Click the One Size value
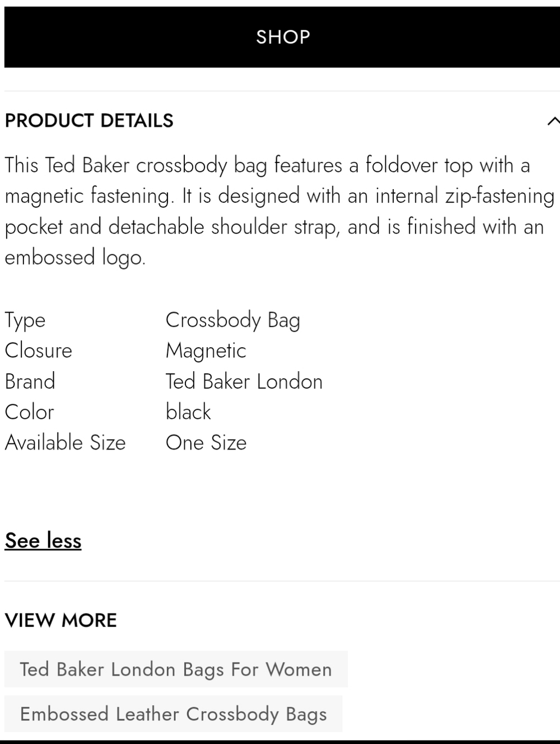This screenshot has width=560, height=744. pyautogui.click(x=206, y=443)
